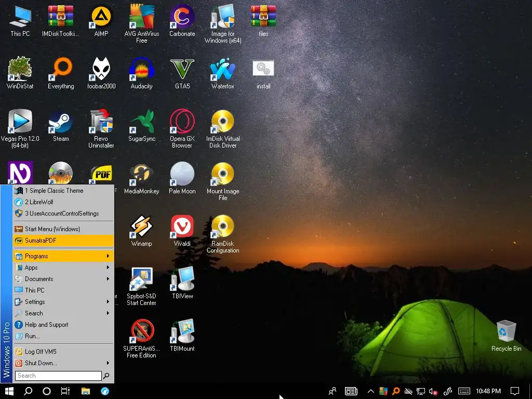This screenshot has height=399, width=532.
Task: Click the Windows Start button
Action: click(x=9, y=391)
